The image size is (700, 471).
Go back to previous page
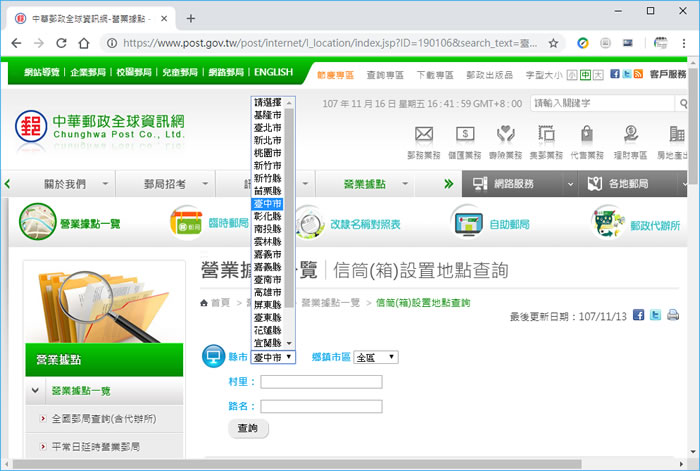click(16, 43)
